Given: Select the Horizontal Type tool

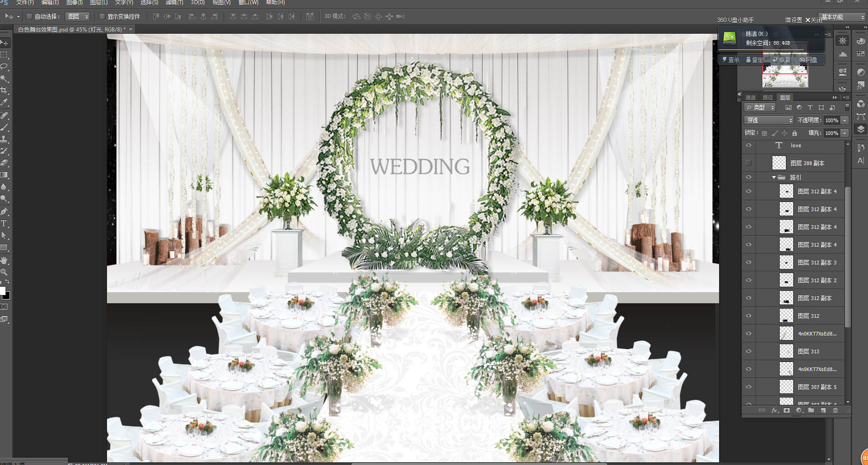Looking at the screenshot, I should [x=4, y=223].
